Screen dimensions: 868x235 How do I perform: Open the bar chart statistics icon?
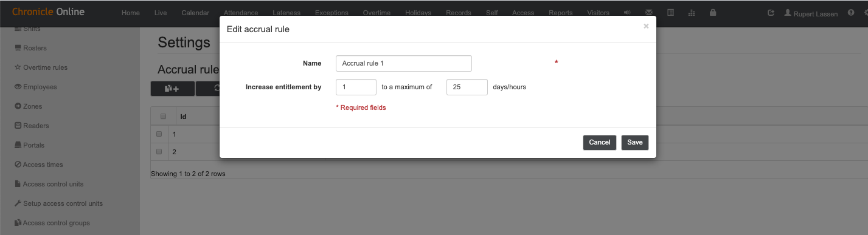692,13
